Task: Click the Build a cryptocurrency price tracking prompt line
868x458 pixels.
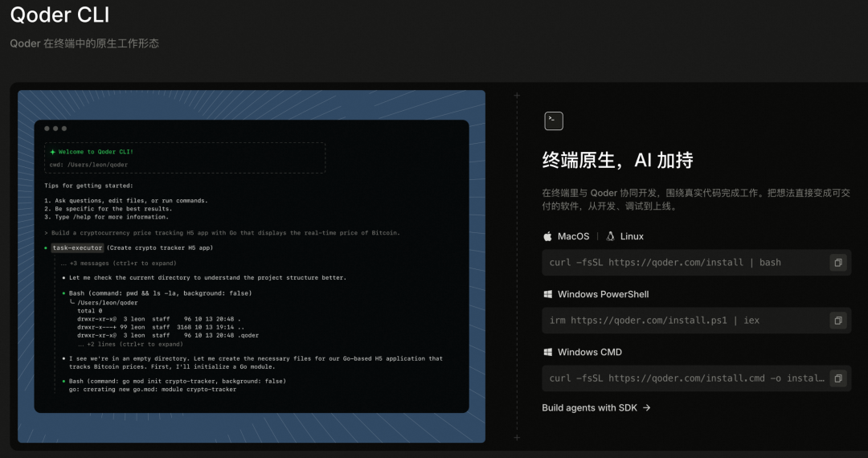Action: [222, 233]
